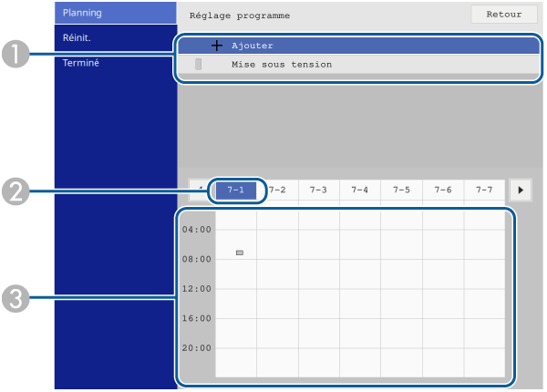Open the 7-6 date tab
This screenshot has width=547, height=392.
443,190
